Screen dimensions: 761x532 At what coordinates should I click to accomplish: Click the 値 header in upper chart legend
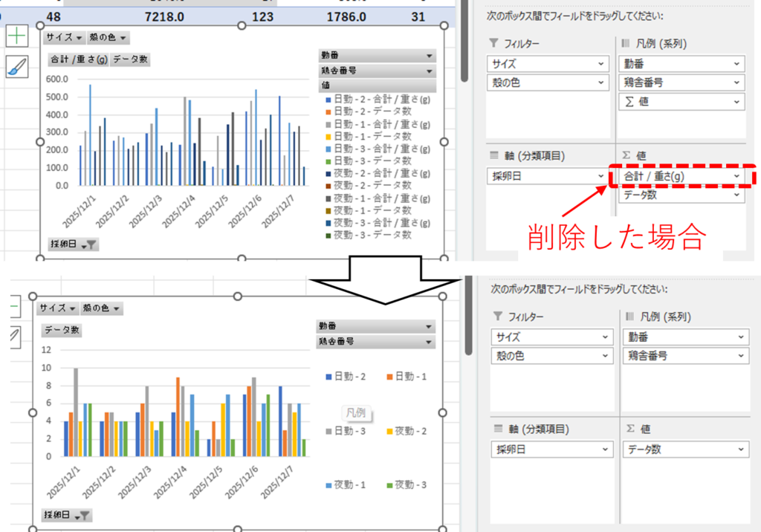pos(375,85)
